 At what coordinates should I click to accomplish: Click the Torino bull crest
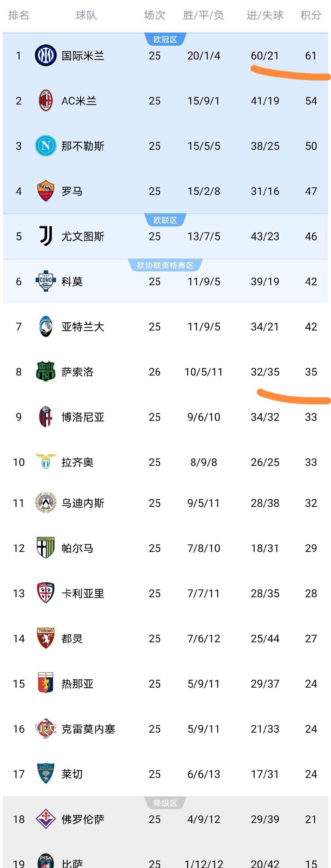(45, 638)
